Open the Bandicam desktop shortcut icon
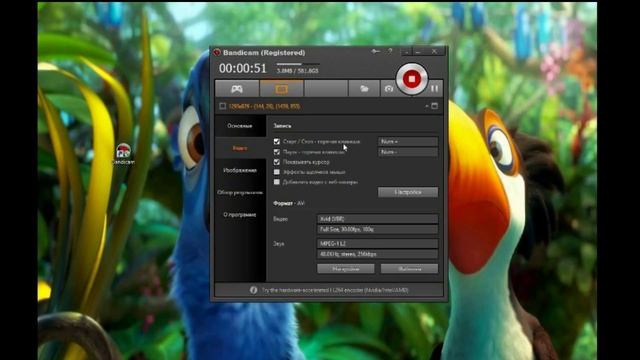The image size is (640, 360). (x=123, y=154)
